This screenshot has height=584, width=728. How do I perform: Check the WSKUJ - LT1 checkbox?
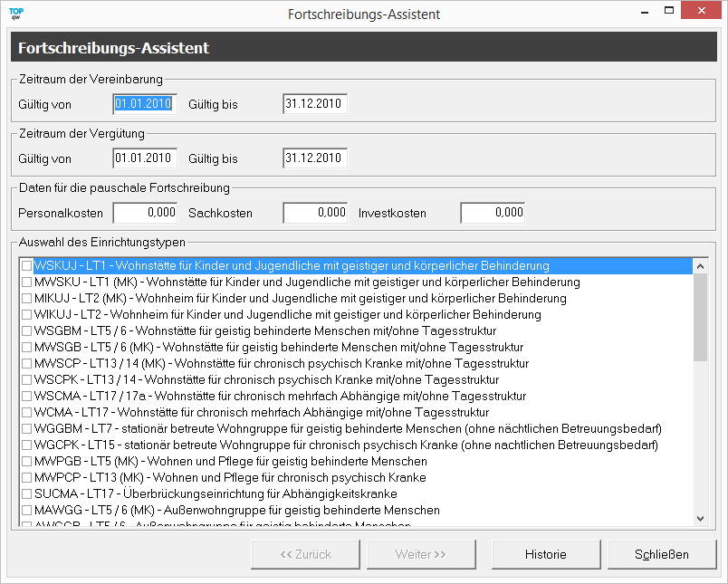[x=26, y=266]
